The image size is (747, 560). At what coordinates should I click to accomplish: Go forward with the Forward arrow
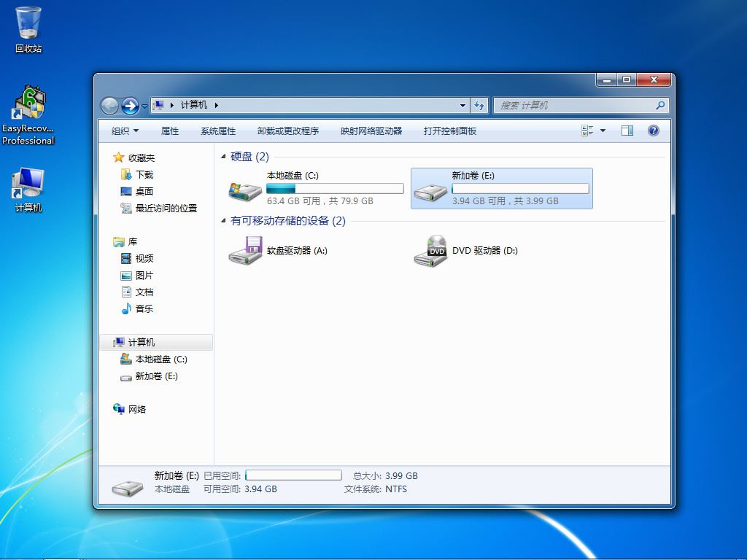pos(130,106)
